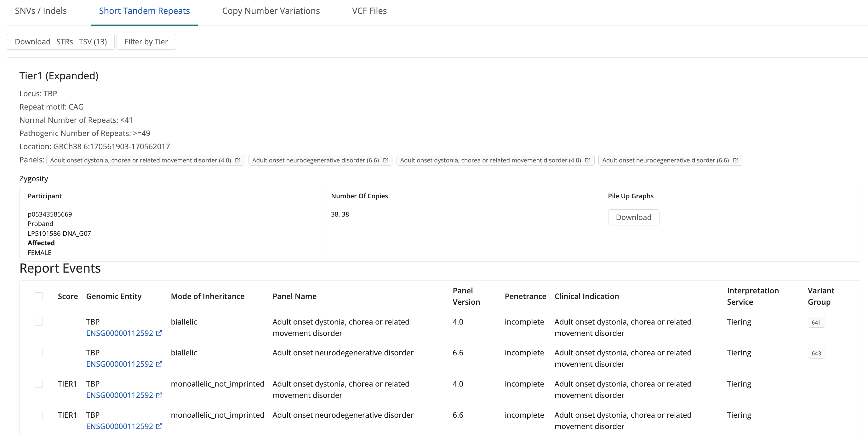Viewport: 868px width, 447px height.
Task: Collapse the Tier1 (Expanded) section heading
Action: tap(59, 76)
